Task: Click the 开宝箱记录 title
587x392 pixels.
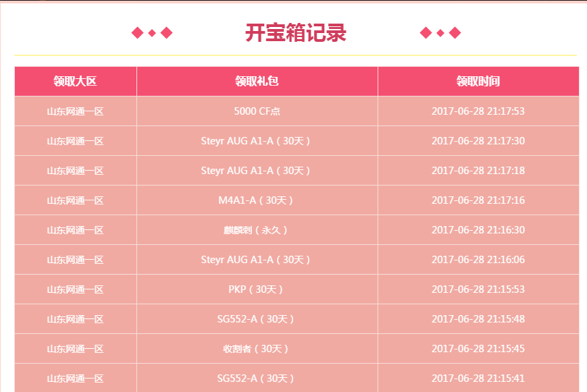Action: (296, 33)
